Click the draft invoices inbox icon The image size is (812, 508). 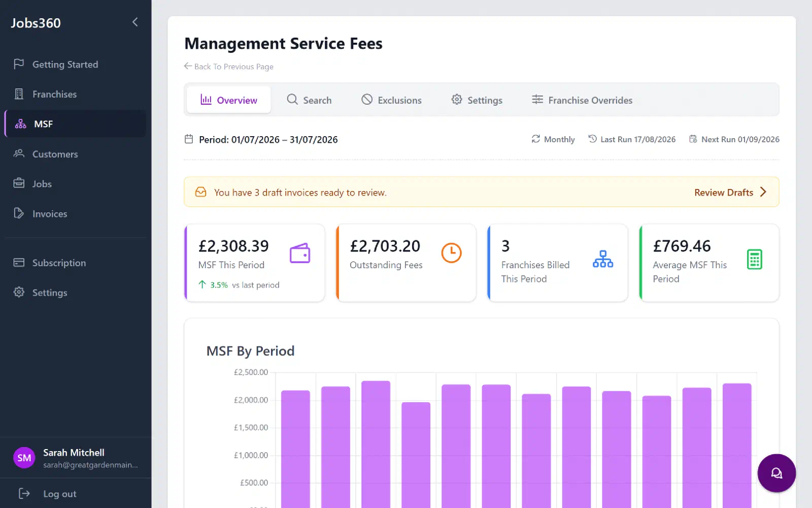pos(201,192)
